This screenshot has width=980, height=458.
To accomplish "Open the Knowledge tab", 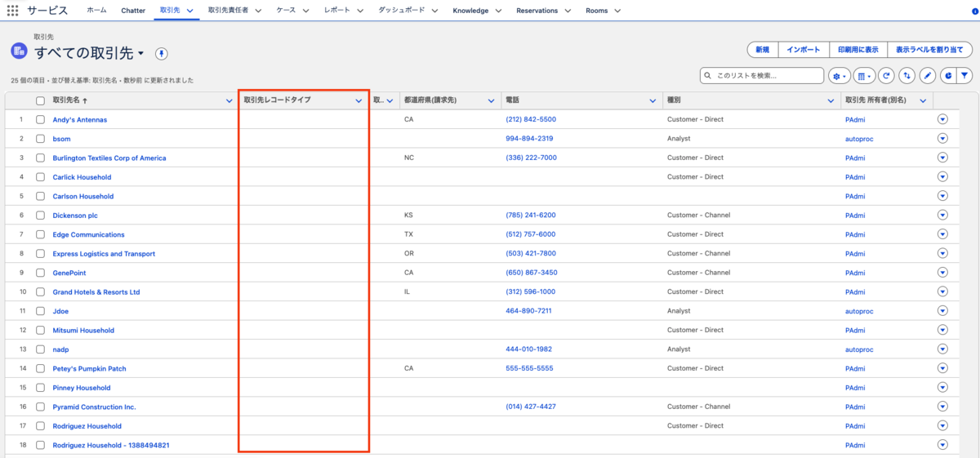I will 471,11.
